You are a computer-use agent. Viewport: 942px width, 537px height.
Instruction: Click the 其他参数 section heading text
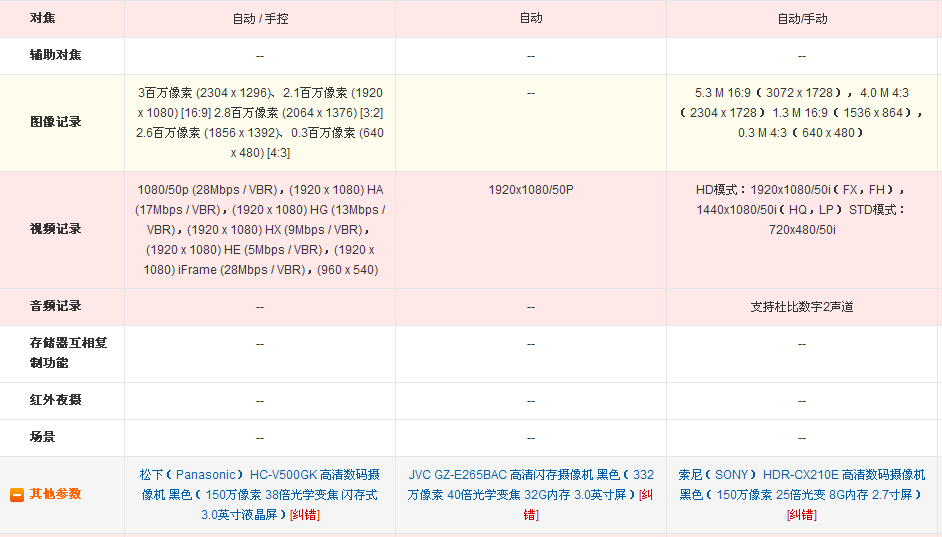click(55, 494)
